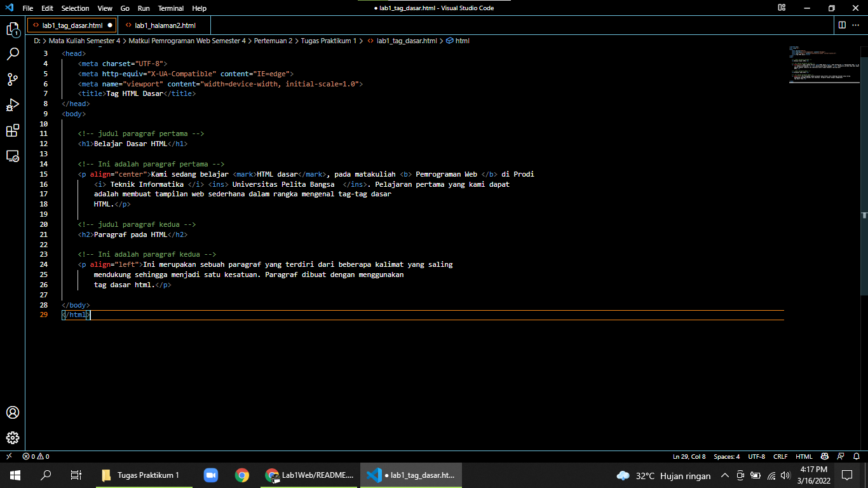Open the Feedback smiley icon in status bar
868x488 pixels.
(x=824, y=456)
